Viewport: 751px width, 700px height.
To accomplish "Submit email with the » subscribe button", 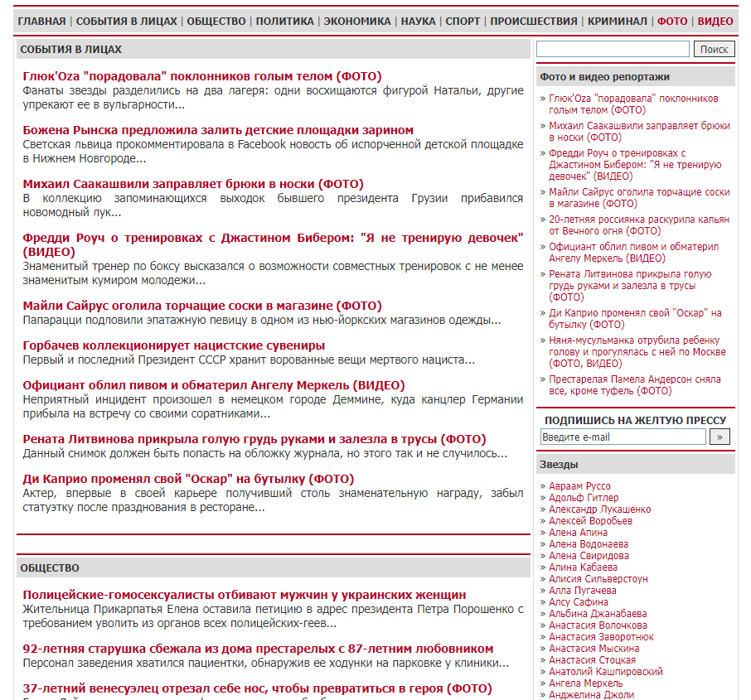I will [720, 437].
